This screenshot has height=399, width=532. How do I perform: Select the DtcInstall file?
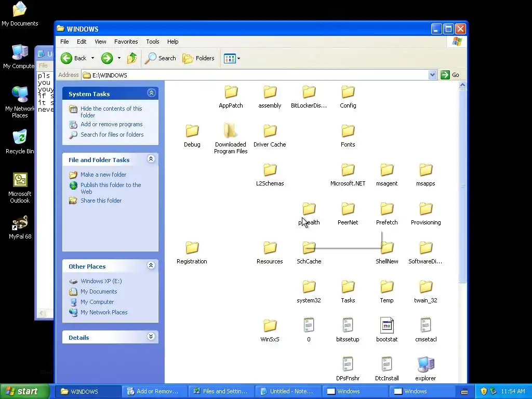[387, 369]
